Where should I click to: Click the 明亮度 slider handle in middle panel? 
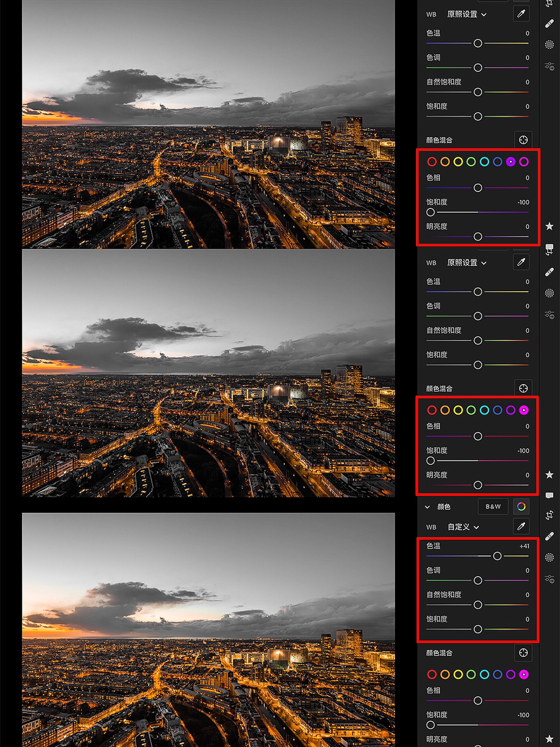point(478,485)
